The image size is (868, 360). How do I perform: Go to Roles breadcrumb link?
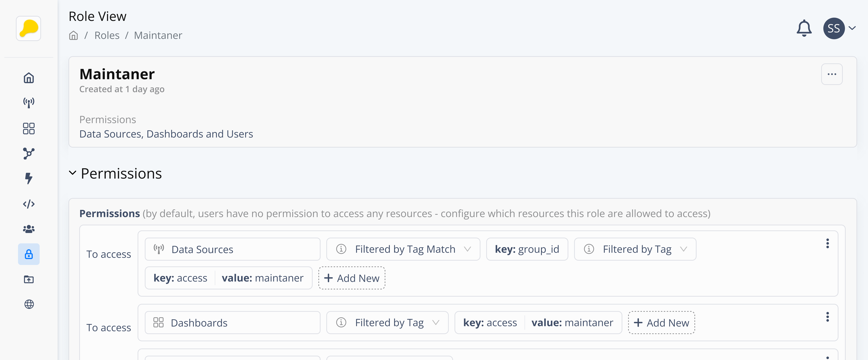point(107,35)
